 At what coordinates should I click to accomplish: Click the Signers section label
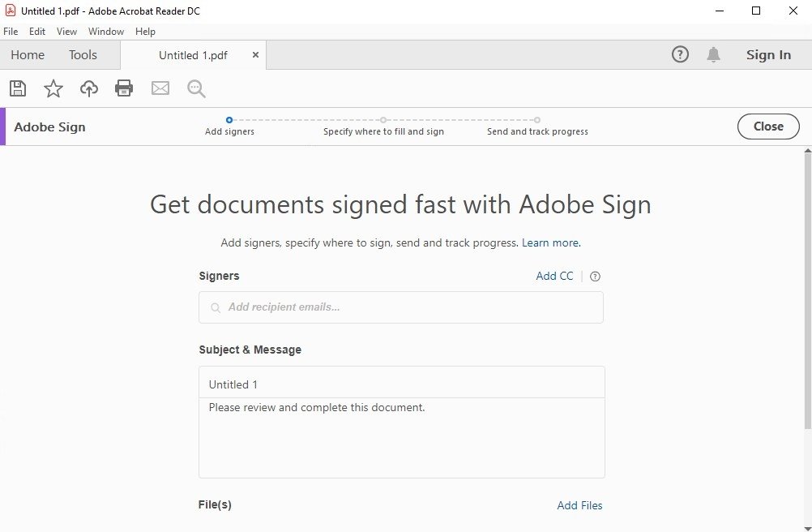pos(219,276)
